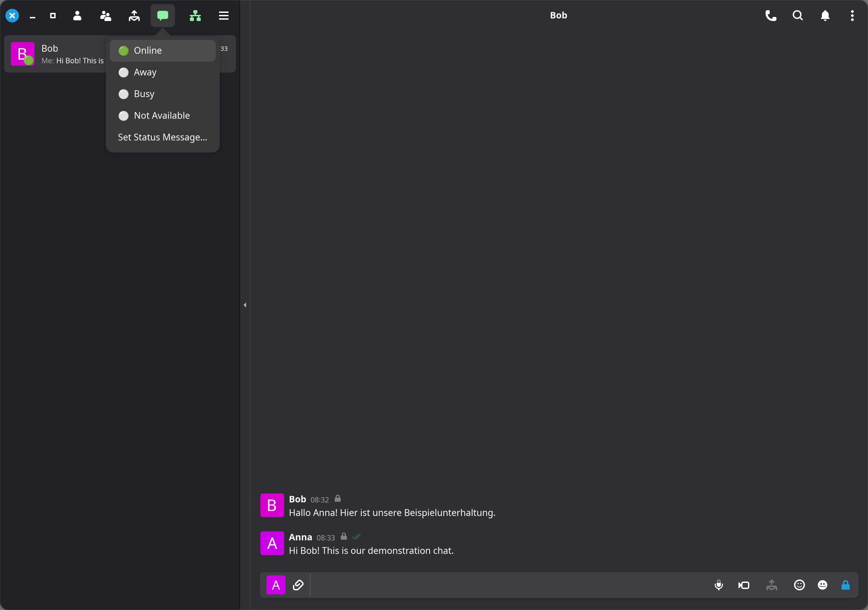Select Bob's chat in the conversation list
The height and width of the screenshot is (610, 868).
pos(120,54)
